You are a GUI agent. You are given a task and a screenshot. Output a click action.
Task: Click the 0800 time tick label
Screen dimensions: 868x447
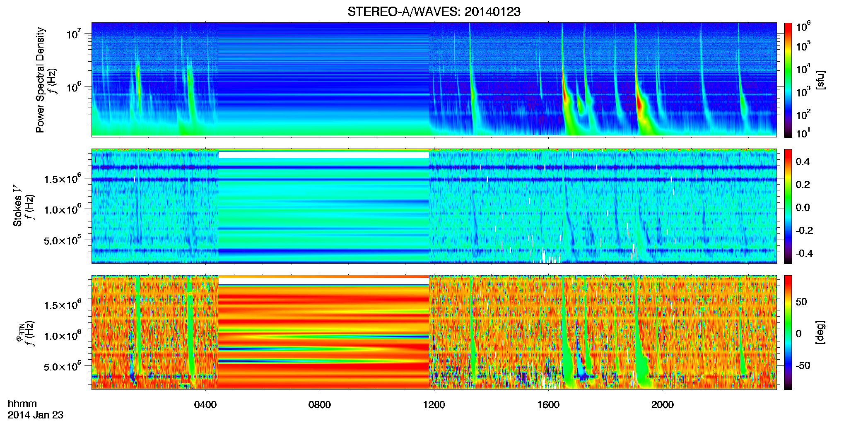320,405
